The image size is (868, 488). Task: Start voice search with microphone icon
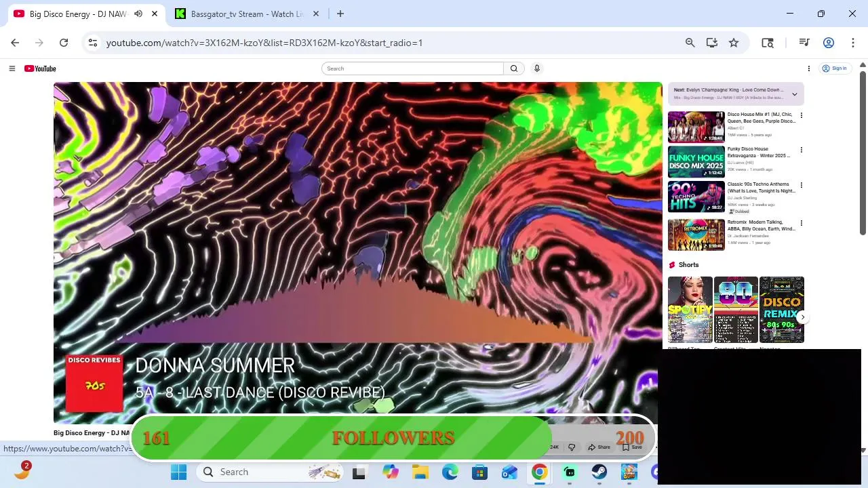pyautogui.click(x=536, y=68)
